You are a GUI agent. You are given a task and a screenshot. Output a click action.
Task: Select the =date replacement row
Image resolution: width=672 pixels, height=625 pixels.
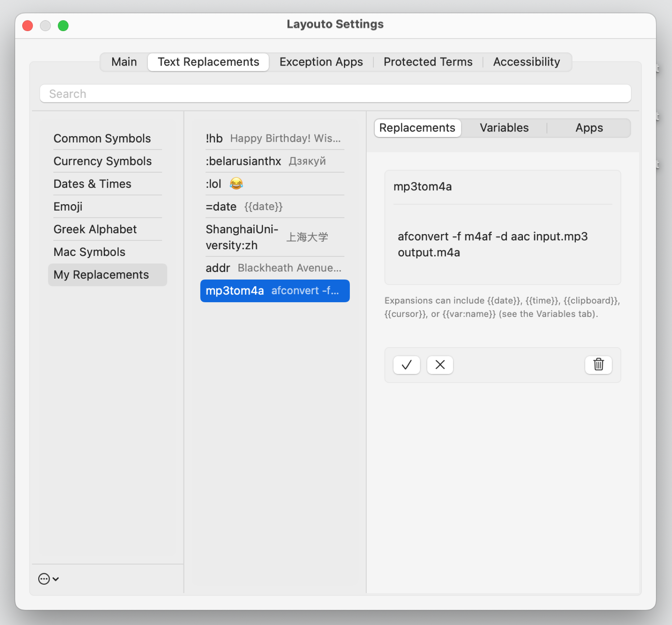(x=275, y=206)
